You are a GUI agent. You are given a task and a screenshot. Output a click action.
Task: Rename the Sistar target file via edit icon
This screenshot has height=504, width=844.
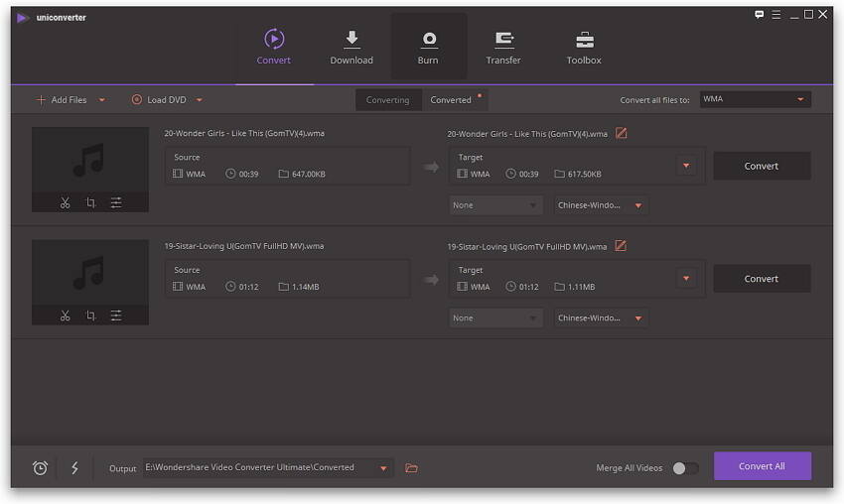(621, 246)
